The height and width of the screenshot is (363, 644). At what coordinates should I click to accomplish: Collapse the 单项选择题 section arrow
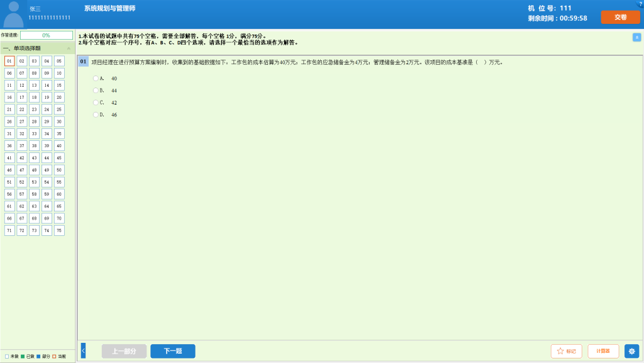[69, 48]
